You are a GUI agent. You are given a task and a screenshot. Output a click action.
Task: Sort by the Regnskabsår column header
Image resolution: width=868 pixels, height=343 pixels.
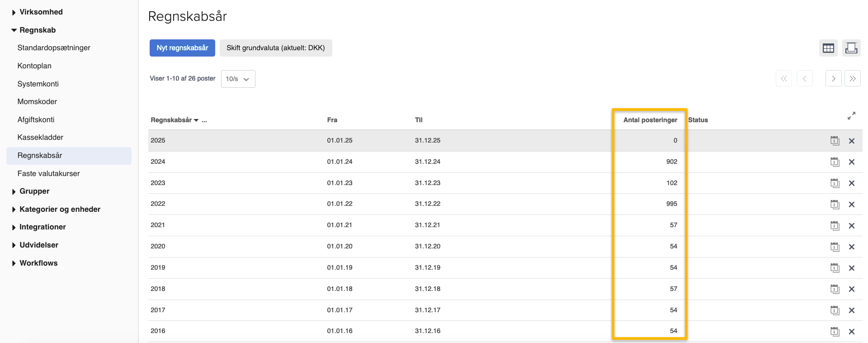[x=171, y=120]
